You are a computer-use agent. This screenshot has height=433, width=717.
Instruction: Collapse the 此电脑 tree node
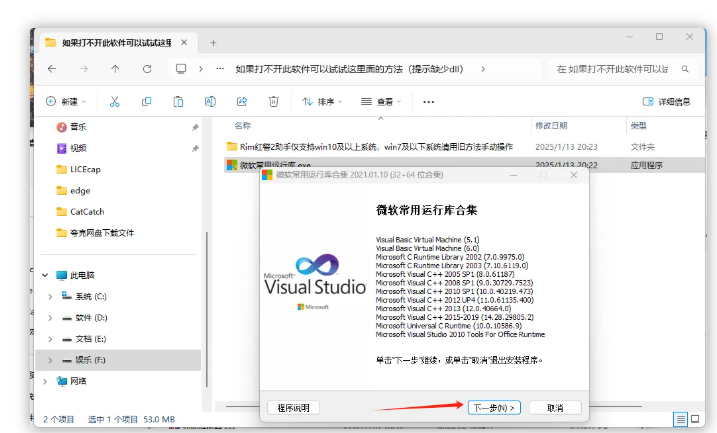click(x=45, y=275)
